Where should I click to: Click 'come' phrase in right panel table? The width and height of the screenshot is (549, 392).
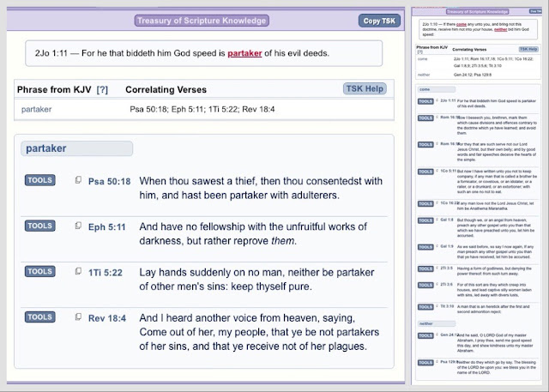(422, 59)
